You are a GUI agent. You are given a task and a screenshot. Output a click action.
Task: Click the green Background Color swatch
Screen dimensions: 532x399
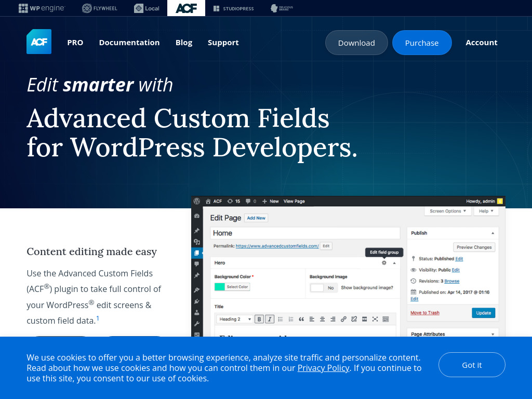pos(220,287)
